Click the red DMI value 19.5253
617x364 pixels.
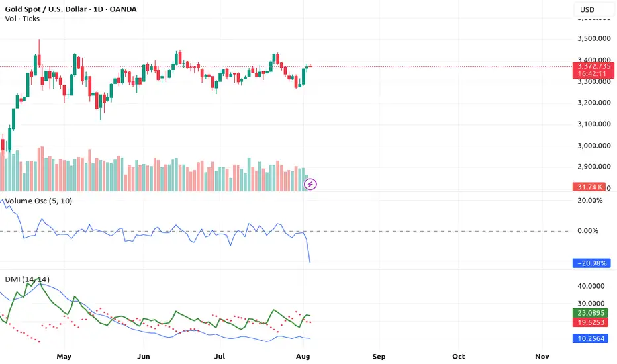click(591, 322)
